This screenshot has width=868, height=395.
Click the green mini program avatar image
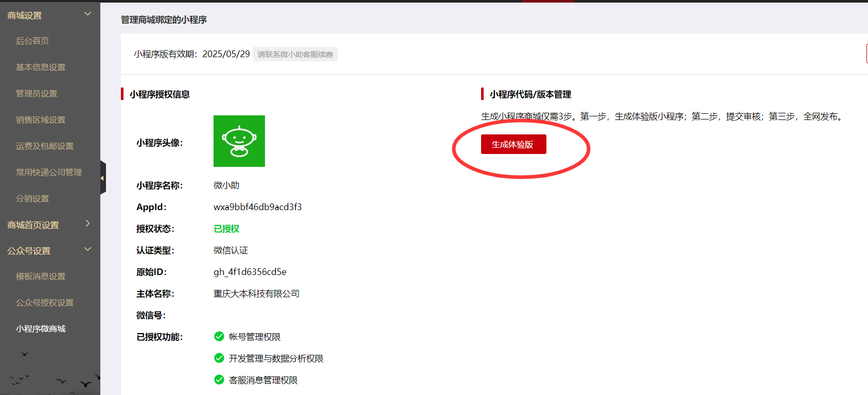(239, 141)
